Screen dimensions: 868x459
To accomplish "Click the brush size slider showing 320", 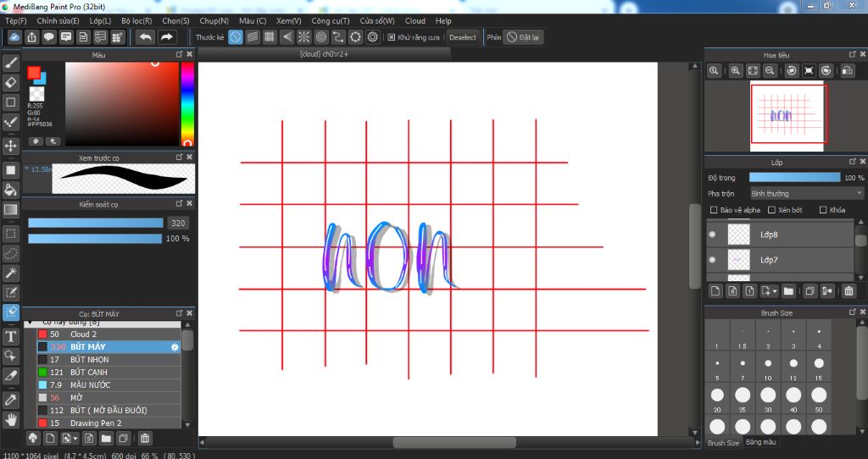I will (96, 223).
